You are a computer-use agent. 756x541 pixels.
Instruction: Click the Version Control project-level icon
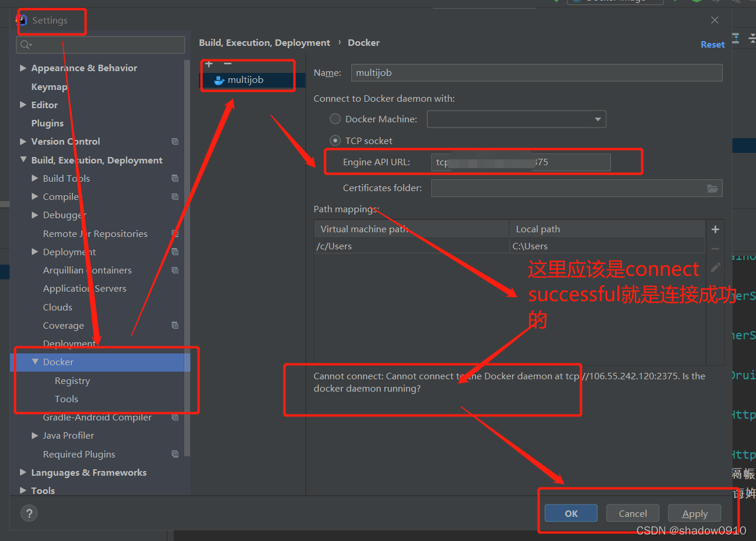coord(175,142)
